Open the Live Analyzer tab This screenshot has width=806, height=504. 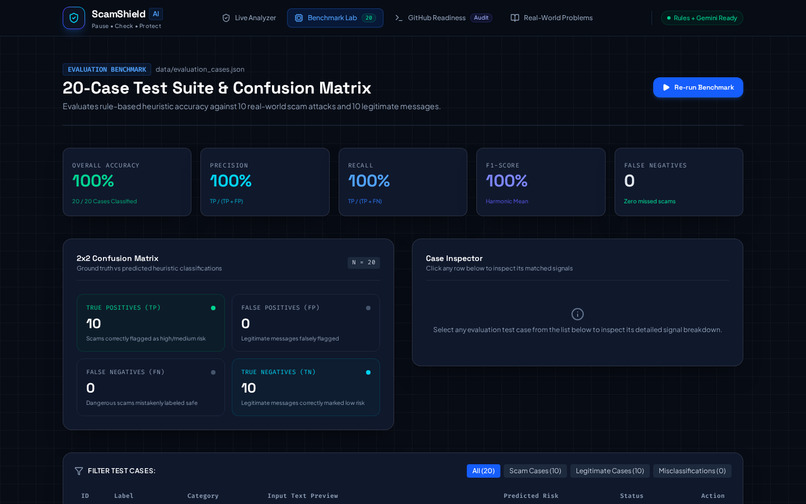(x=249, y=18)
